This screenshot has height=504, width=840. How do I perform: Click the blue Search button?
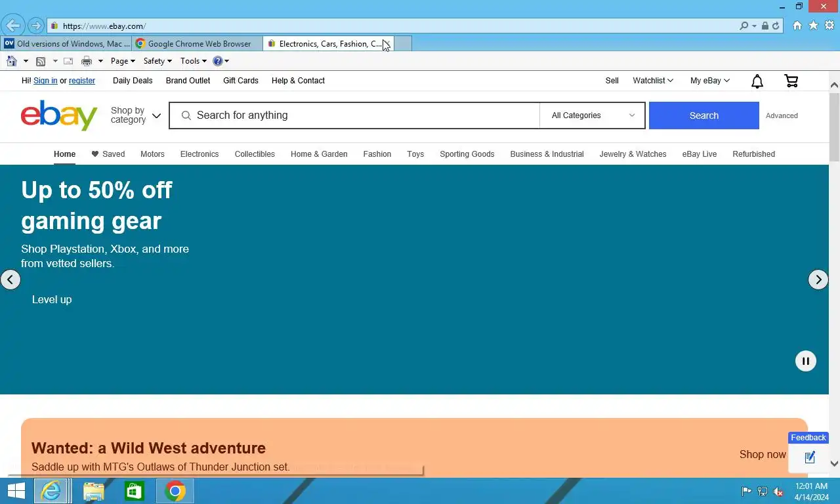pyautogui.click(x=704, y=115)
